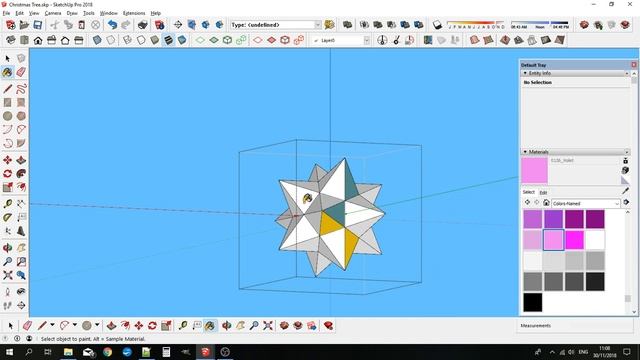
Task: Enable Shaded With Textures style
Action: click(x=168, y=40)
